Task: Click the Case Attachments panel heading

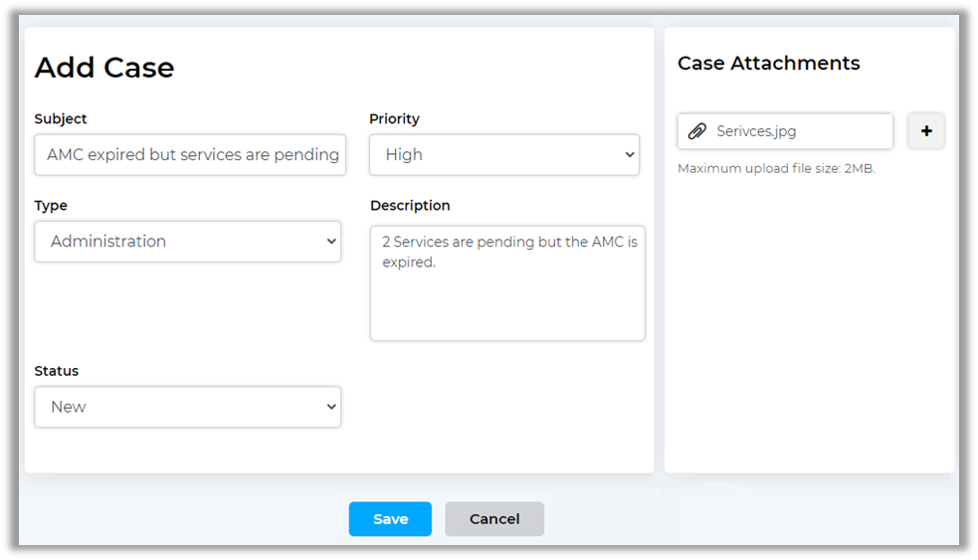Action: pos(768,64)
